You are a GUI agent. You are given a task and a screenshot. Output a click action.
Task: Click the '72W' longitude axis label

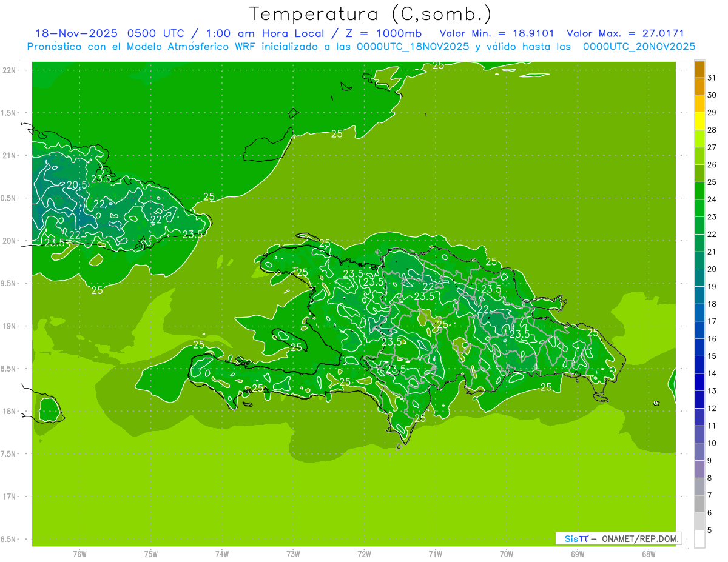coord(364,554)
